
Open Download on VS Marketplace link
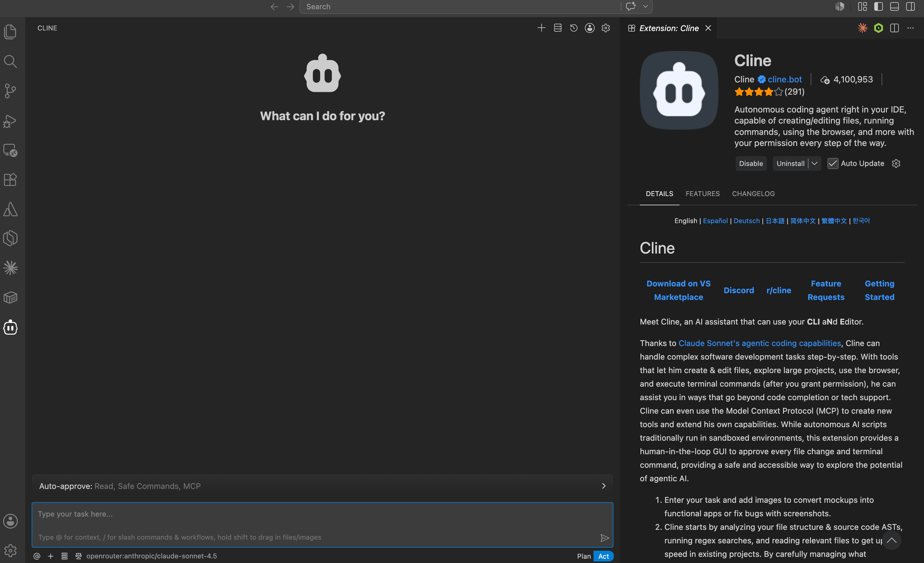coord(678,290)
